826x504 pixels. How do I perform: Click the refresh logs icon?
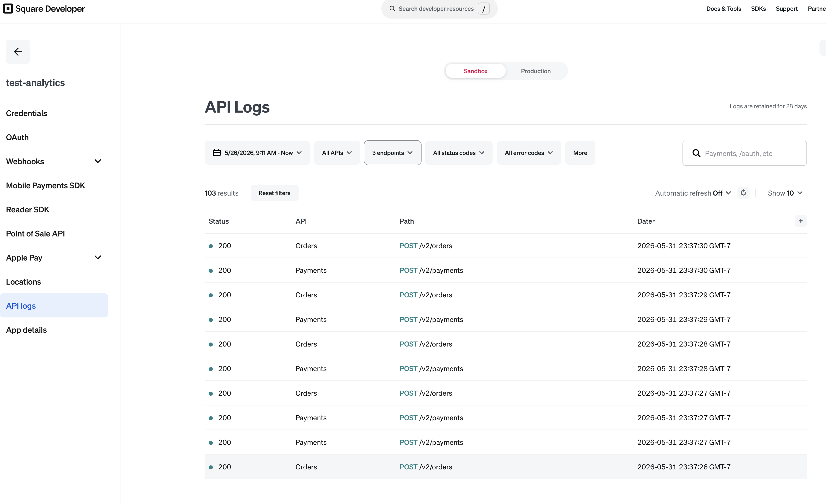743,193
